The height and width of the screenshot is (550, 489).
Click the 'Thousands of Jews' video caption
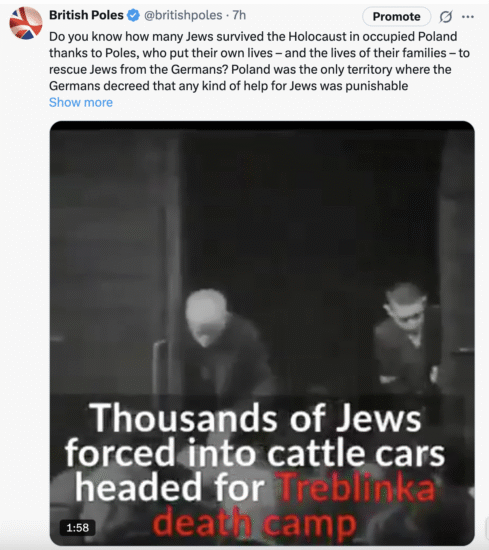click(x=255, y=417)
